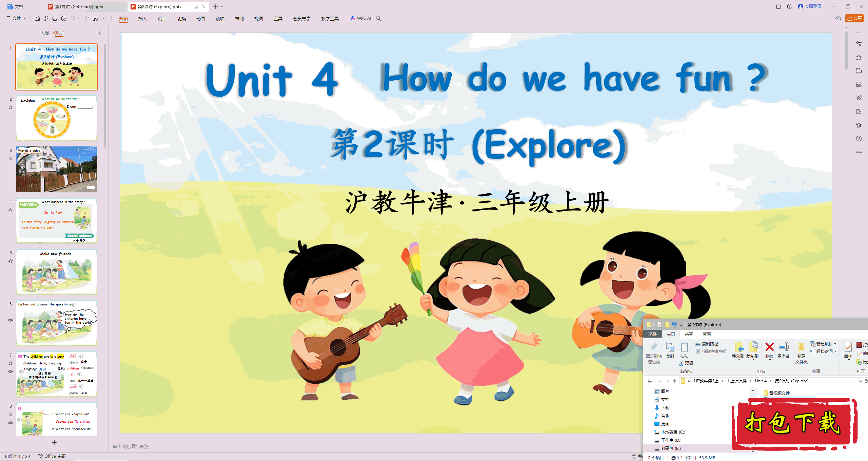Open the Explorer recent locations dropdown arrow
868x461 pixels.
click(667, 381)
